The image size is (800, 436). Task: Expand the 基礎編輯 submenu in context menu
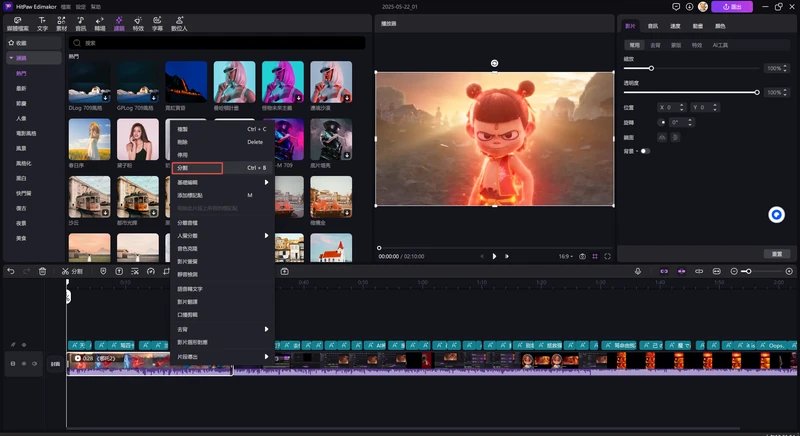(x=223, y=182)
